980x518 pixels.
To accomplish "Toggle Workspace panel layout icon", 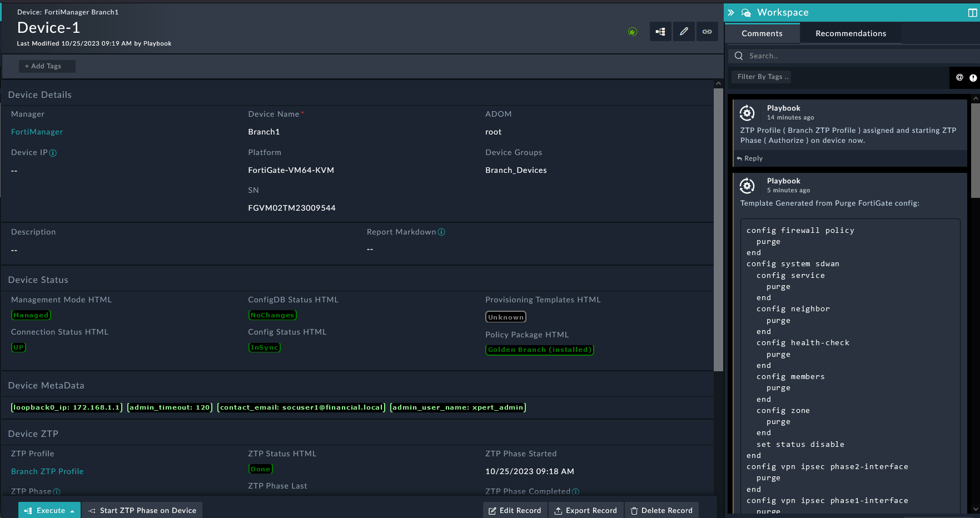I will tap(972, 12).
